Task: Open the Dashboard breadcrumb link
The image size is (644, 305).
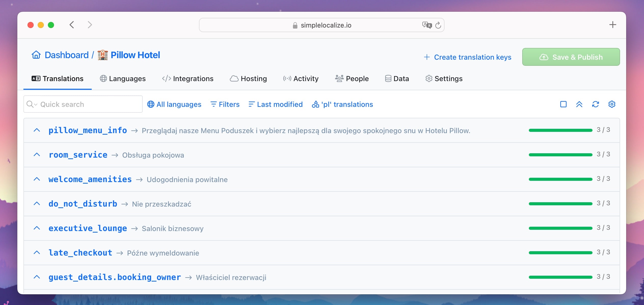Action: click(66, 55)
